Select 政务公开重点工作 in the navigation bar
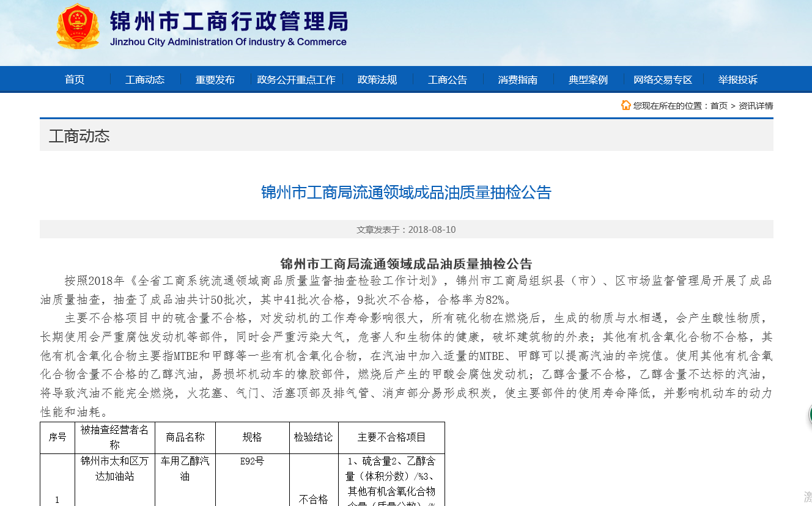812x506 pixels. point(297,79)
